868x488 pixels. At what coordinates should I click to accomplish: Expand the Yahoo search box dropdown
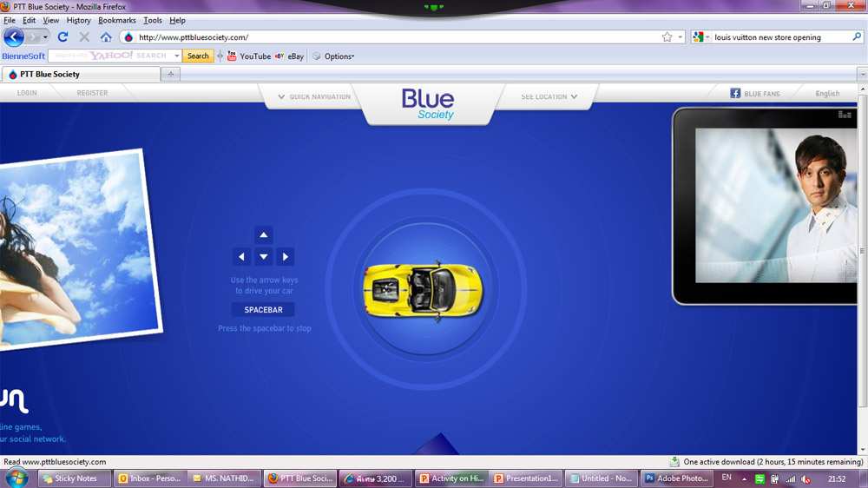pos(176,56)
